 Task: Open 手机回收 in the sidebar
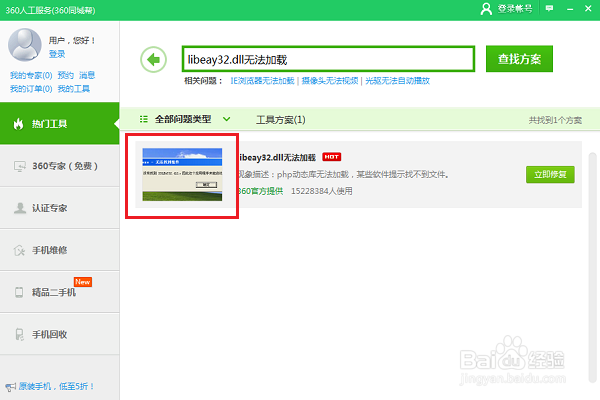[x=60, y=334]
